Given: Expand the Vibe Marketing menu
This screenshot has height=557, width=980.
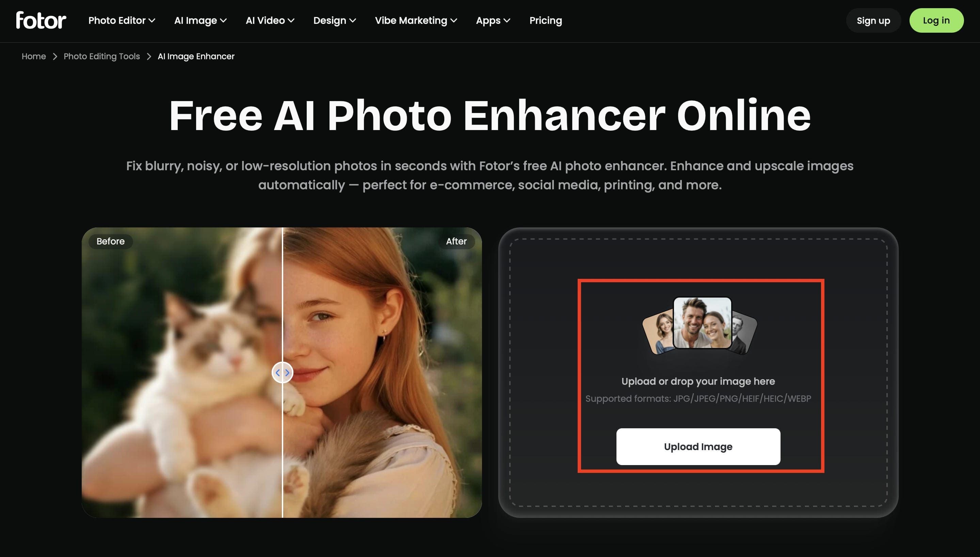Looking at the screenshot, I should pyautogui.click(x=416, y=21).
